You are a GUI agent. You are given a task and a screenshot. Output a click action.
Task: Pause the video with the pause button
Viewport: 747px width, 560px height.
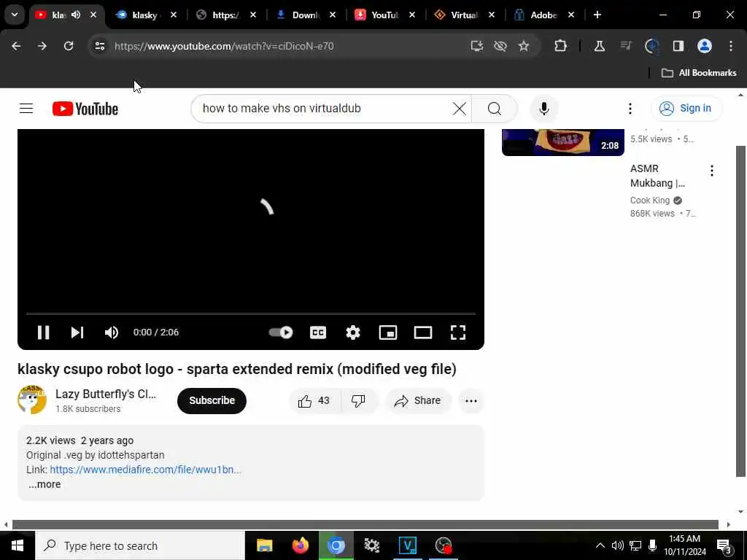click(43, 332)
